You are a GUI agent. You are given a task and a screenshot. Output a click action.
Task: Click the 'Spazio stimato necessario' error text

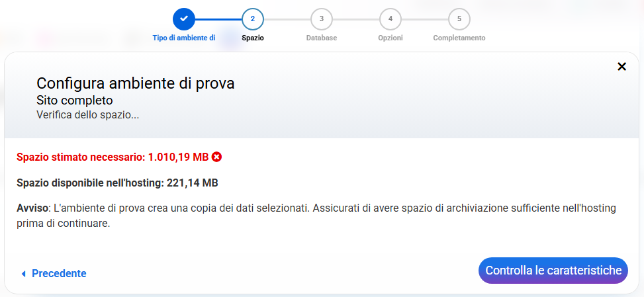click(113, 157)
